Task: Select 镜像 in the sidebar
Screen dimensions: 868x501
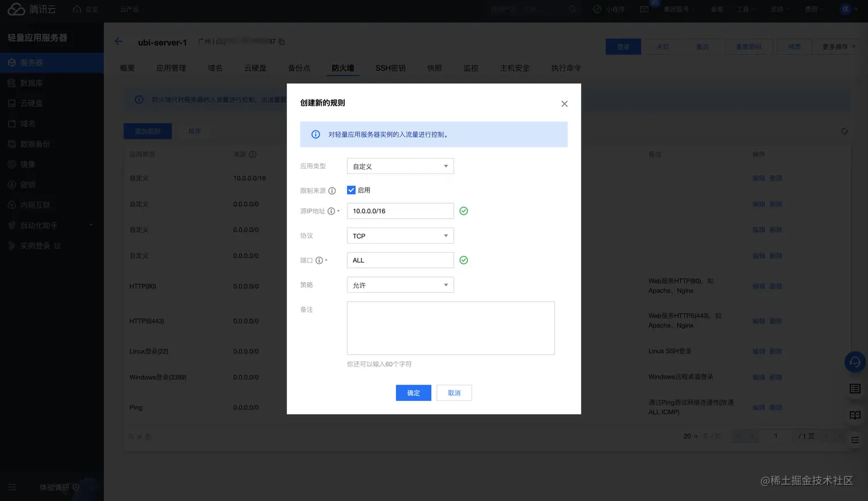Action: click(52, 164)
